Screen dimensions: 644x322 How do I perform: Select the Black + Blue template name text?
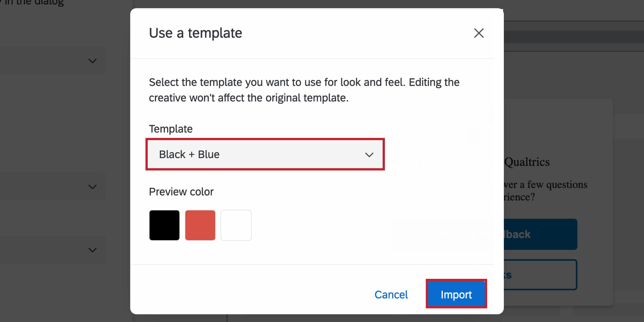(x=189, y=155)
